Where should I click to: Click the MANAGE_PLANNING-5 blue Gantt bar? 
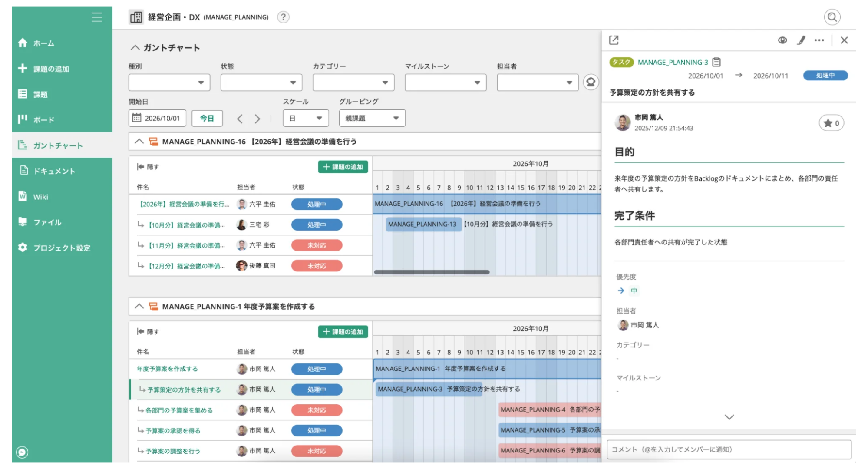pos(550,430)
